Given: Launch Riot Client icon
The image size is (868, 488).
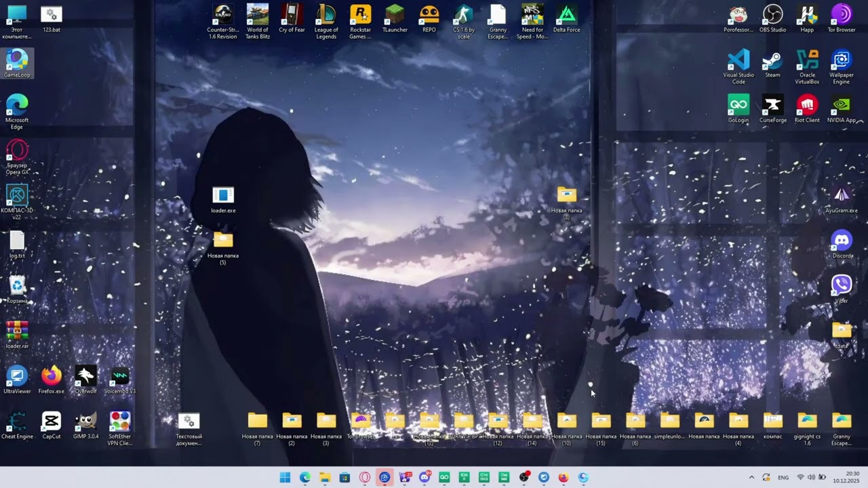Looking at the screenshot, I should tap(807, 109).
